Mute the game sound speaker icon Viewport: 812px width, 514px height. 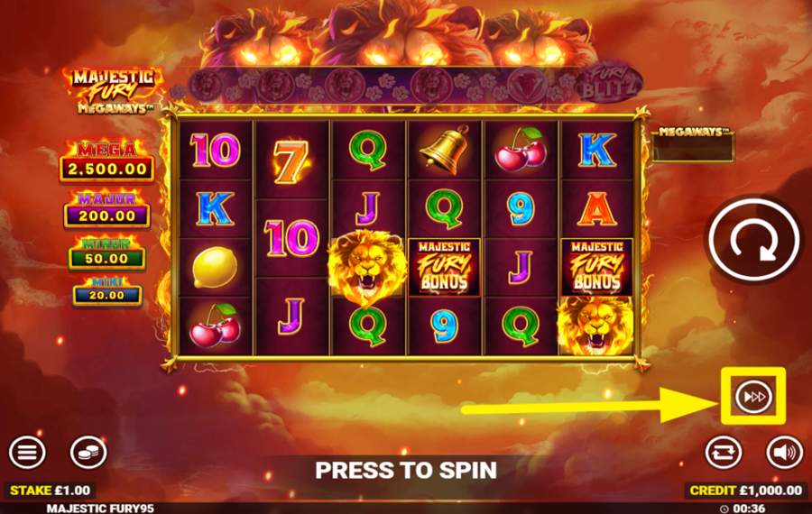[x=784, y=453]
